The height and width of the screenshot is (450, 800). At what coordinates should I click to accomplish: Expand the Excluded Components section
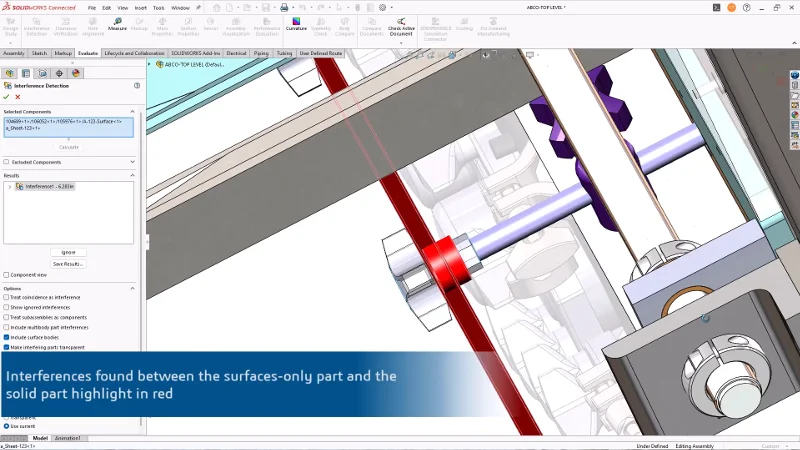(x=133, y=161)
